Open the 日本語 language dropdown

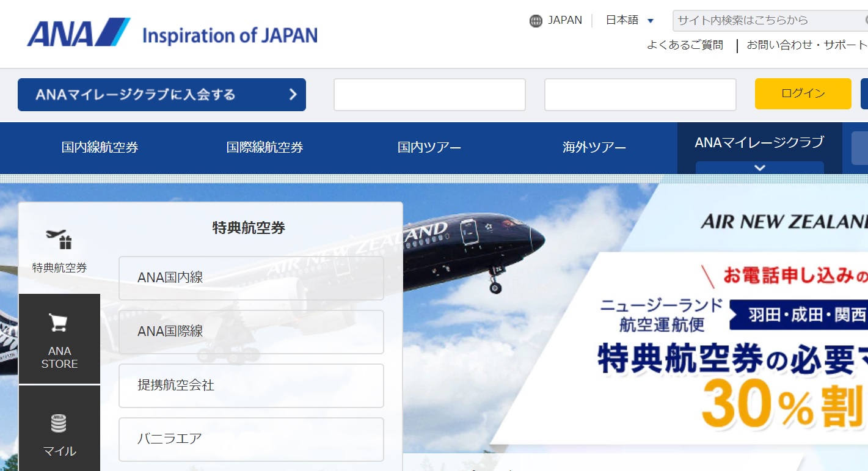click(x=630, y=20)
